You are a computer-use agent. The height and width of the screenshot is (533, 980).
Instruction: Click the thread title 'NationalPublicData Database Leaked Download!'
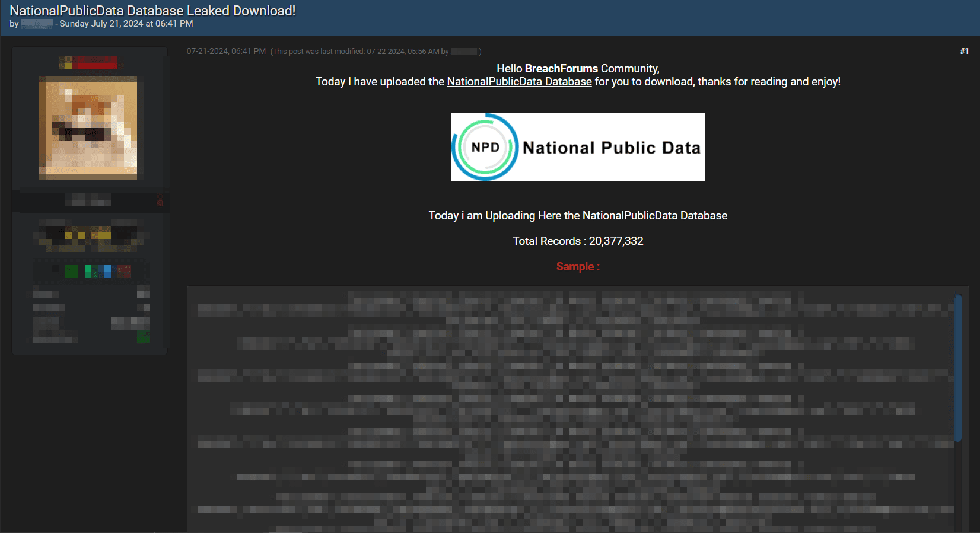click(x=152, y=11)
